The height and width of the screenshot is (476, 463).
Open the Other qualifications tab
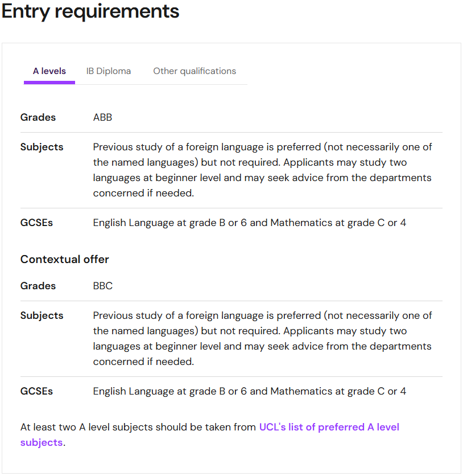click(195, 71)
